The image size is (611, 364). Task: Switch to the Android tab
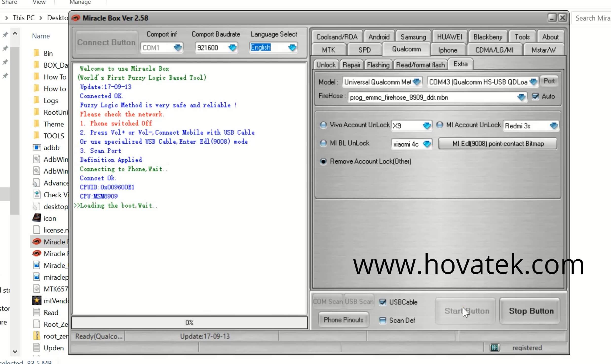click(379, 37)
